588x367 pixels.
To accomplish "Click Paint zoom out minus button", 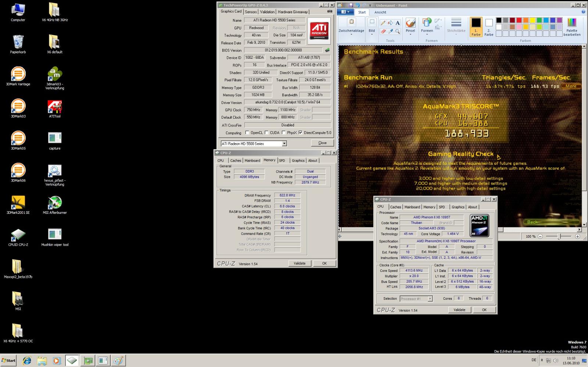I will pos(540,236).
